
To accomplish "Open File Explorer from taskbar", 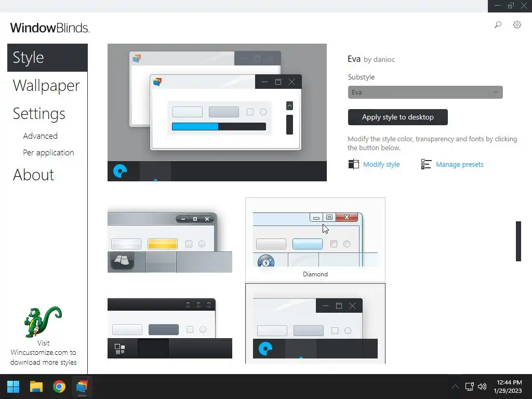I will click(x=36, y=387).
